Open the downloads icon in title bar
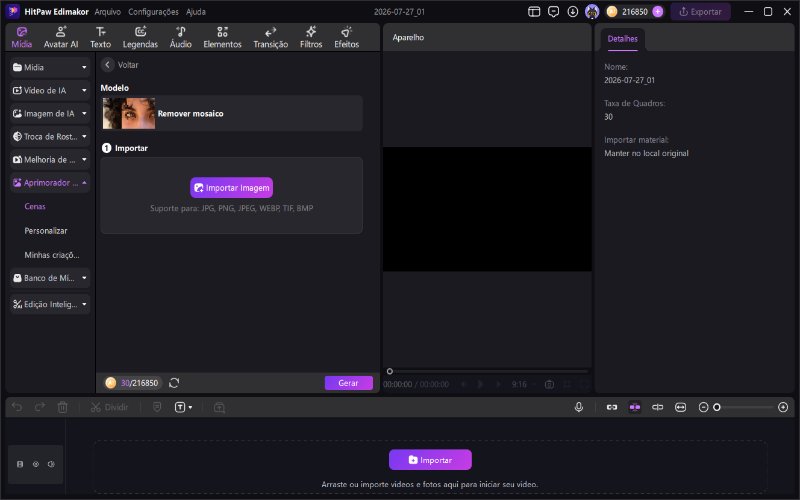The height and width of the screenshot is (500, 800). [x=572, y=11]
